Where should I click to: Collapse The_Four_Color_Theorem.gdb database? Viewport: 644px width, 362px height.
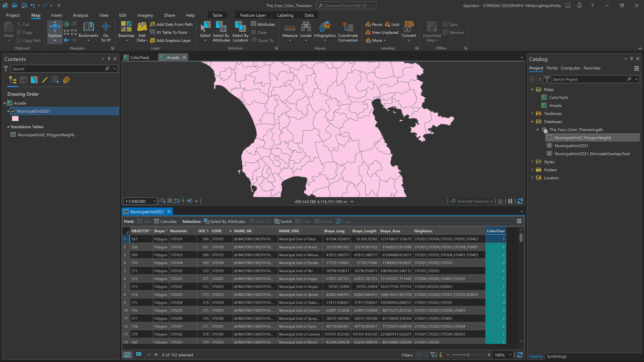coord(538,129)
